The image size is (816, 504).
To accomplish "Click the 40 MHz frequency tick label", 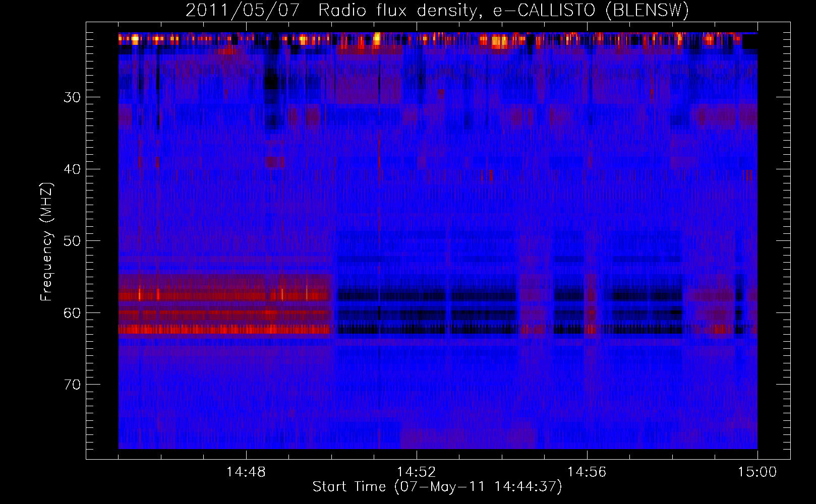I will [72, 169].
